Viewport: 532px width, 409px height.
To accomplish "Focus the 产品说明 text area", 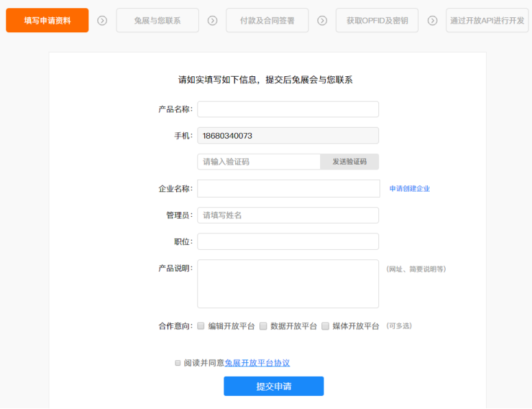I will [x=288, y=284].
